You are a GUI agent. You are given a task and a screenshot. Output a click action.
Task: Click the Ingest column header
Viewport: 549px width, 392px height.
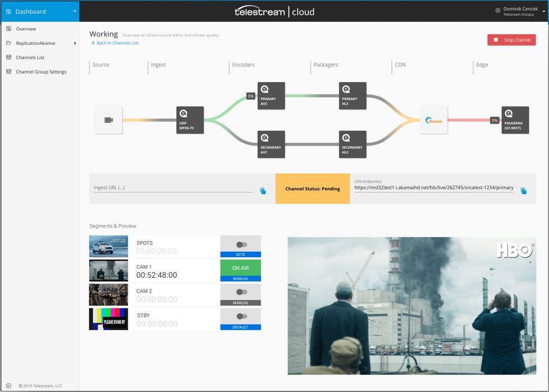[158, 65]
